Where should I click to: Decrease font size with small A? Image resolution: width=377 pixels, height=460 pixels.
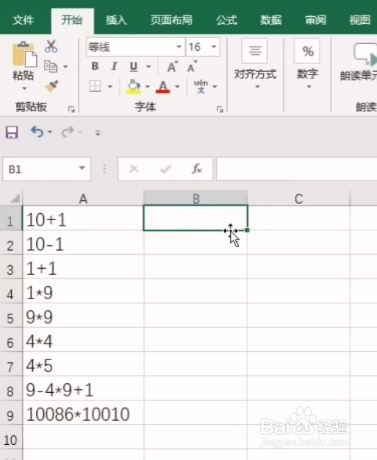[192, 67]
